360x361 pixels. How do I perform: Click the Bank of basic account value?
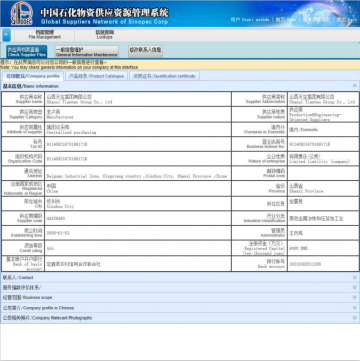coord(73,264)
